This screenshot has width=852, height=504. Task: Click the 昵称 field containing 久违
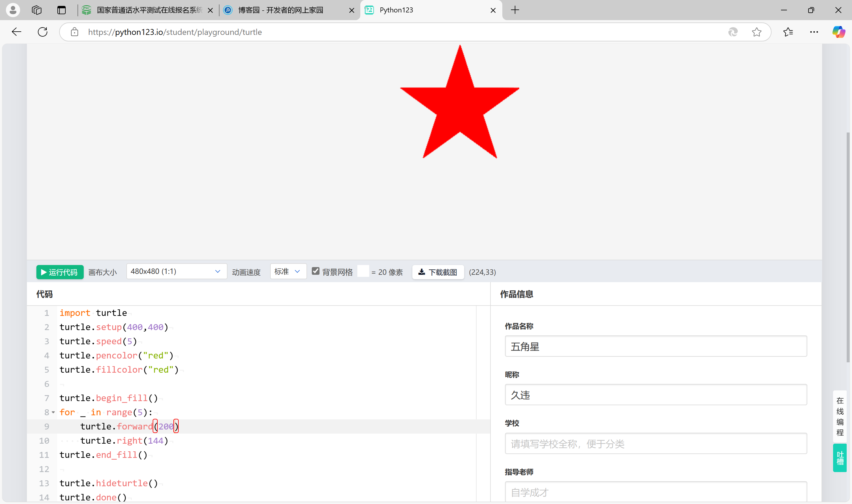point(656,395)
